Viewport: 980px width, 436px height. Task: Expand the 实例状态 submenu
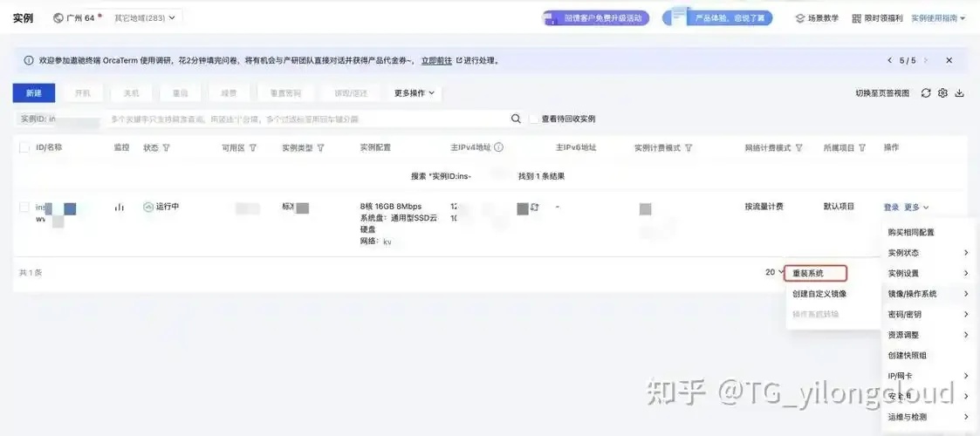(928, 252)
